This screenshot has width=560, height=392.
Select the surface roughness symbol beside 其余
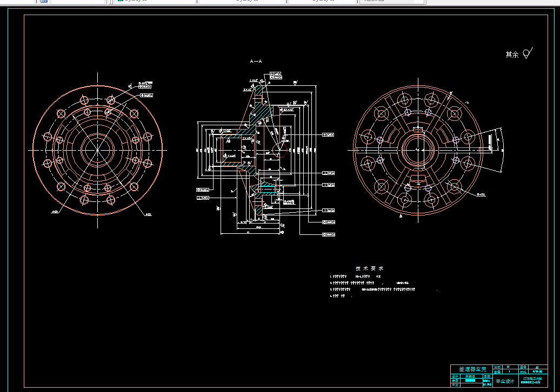coord(528,53)
